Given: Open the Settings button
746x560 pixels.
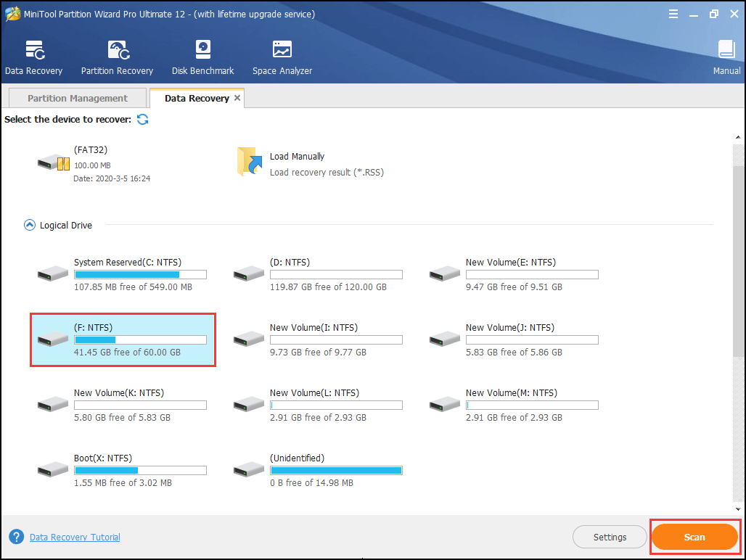Looking at the screenshot, I should (x=610, y=537).
